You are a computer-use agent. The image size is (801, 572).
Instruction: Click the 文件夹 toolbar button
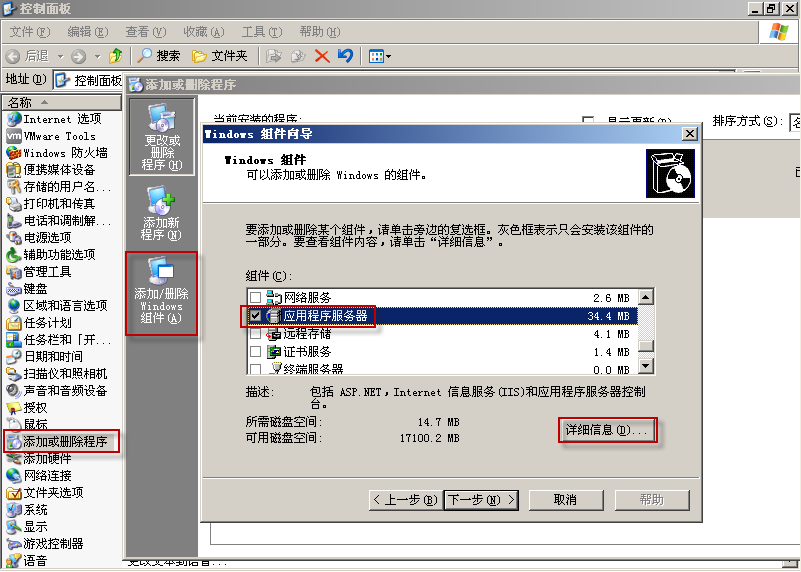(220, 56)
